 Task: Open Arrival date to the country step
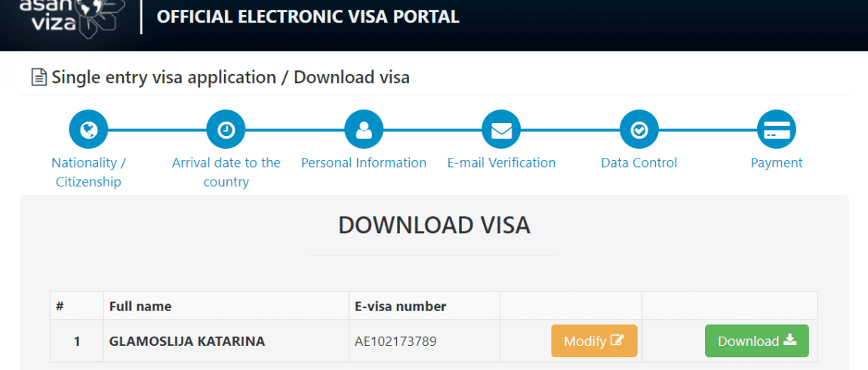[226, 172]
